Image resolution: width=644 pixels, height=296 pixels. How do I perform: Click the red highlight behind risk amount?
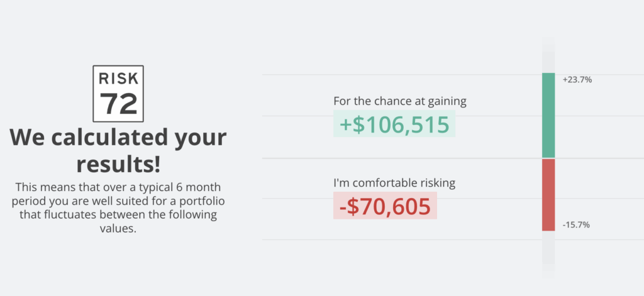(x=385, y=206)
